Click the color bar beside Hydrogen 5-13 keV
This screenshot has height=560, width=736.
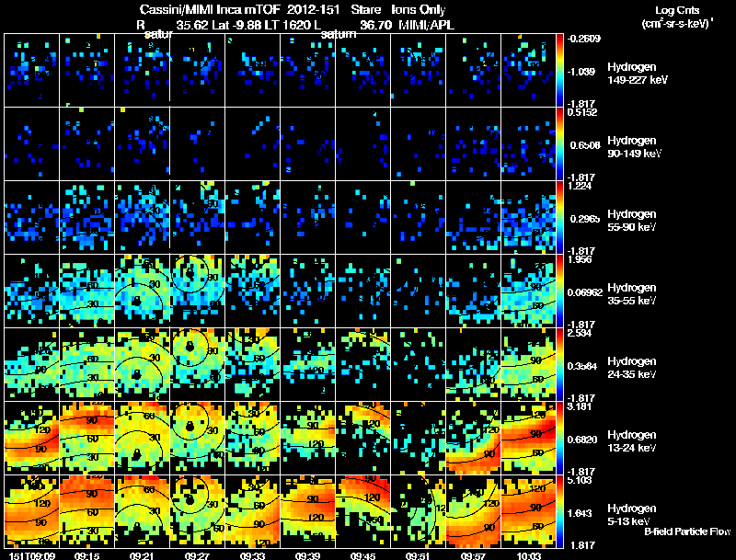click(x=559, y=512)
